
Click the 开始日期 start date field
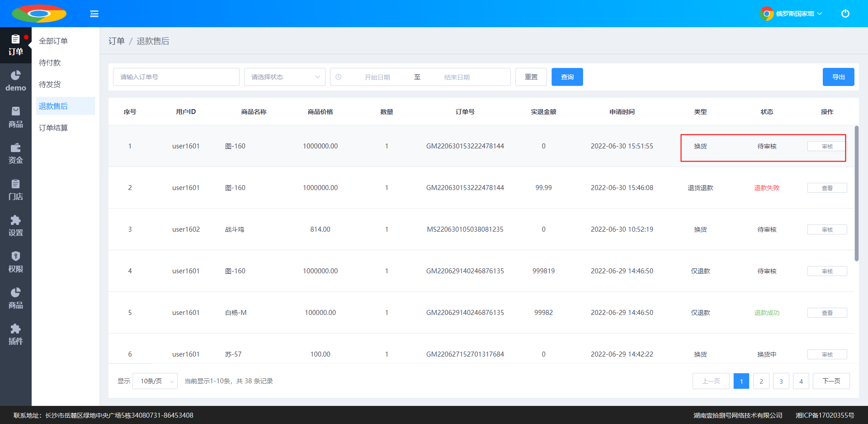[x=377, y=77]
